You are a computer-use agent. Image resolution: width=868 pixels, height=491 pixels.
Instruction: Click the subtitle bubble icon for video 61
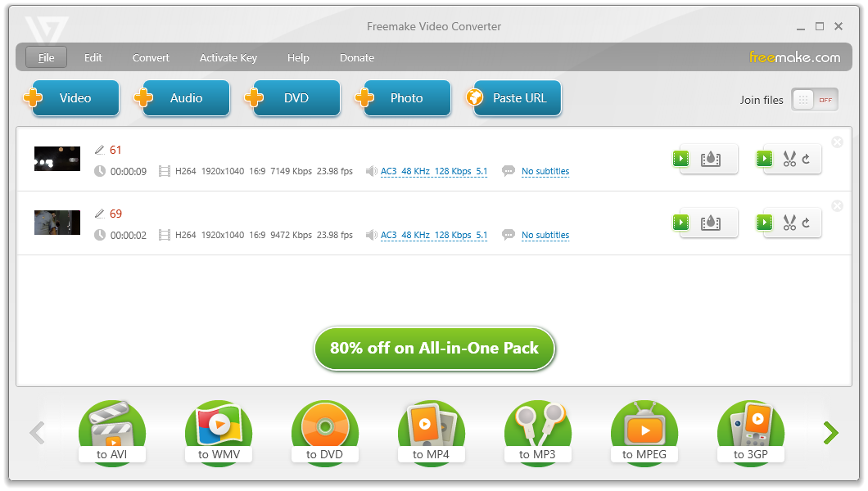coord(509,171)
